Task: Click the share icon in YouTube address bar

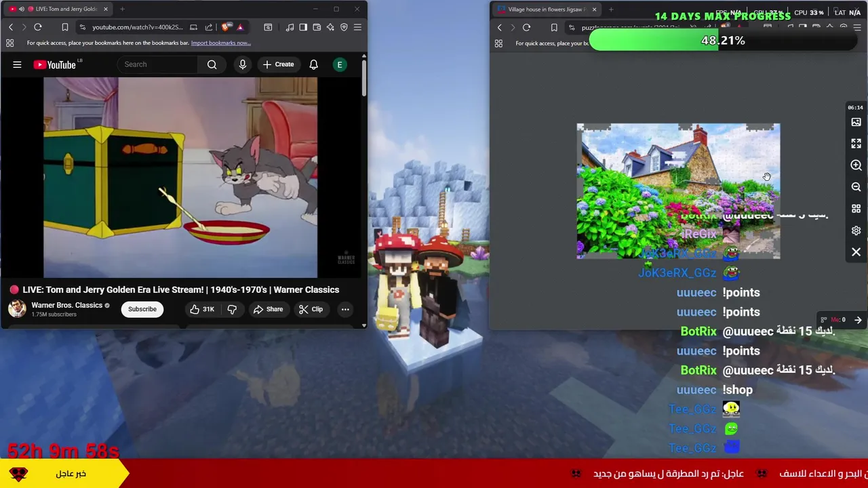Action: [x=209, y=27]
